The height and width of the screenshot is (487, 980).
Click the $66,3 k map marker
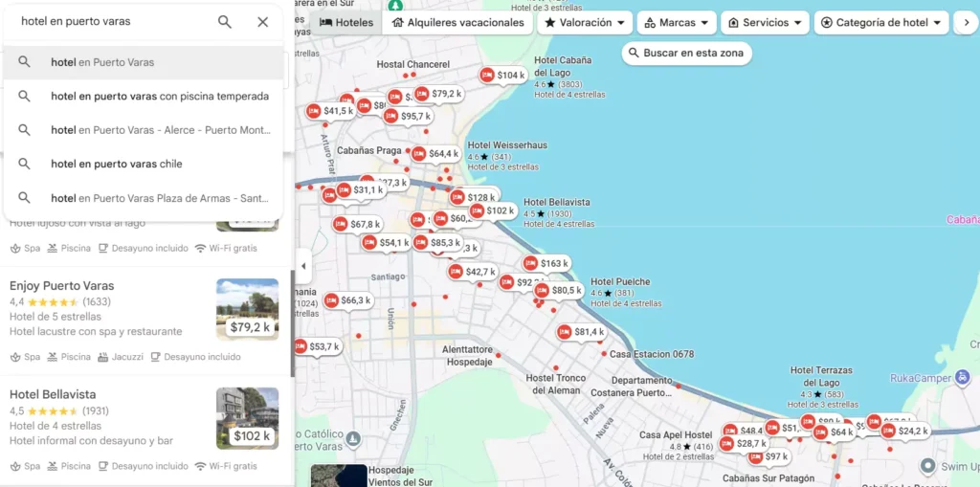click(348, 300)
